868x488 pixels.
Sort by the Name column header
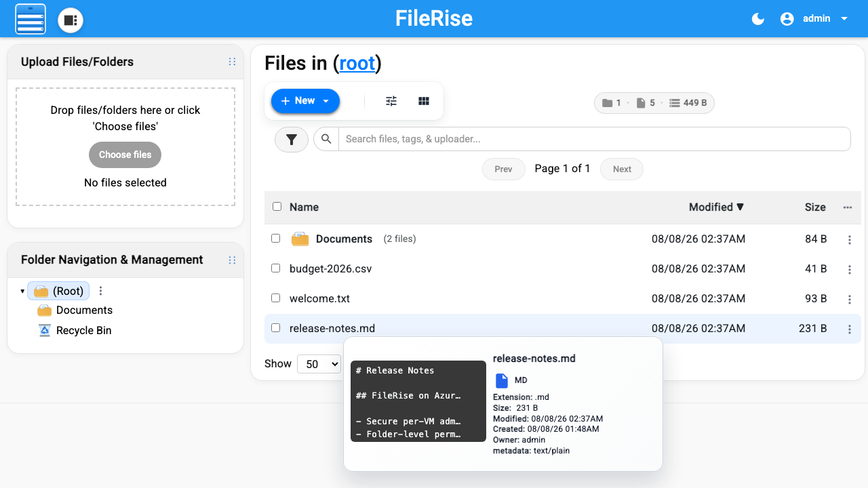pos(304,207)
